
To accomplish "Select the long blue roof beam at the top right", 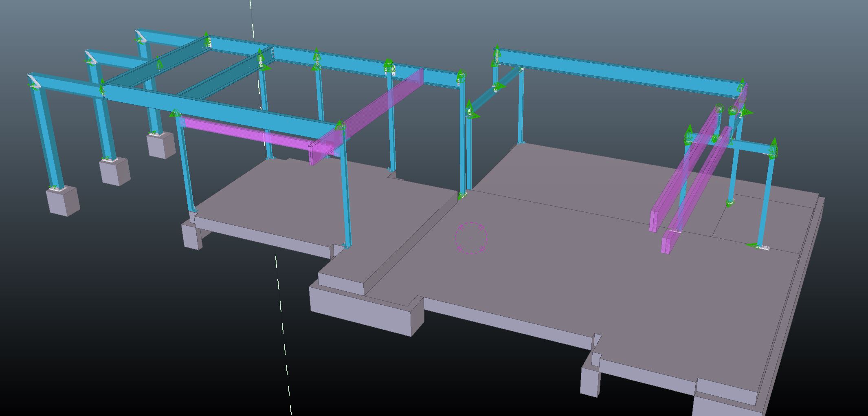I will pos(620,74).
